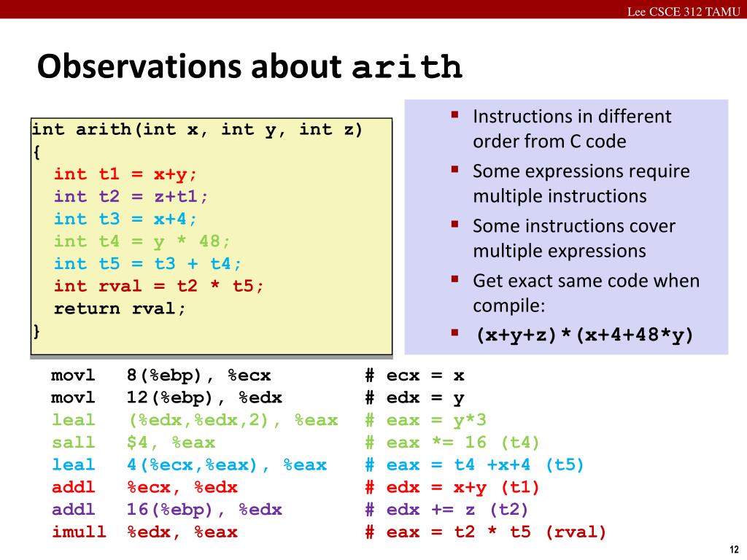Click the comment "# ecx = x"
747x560 pixels.
(414, 376)
